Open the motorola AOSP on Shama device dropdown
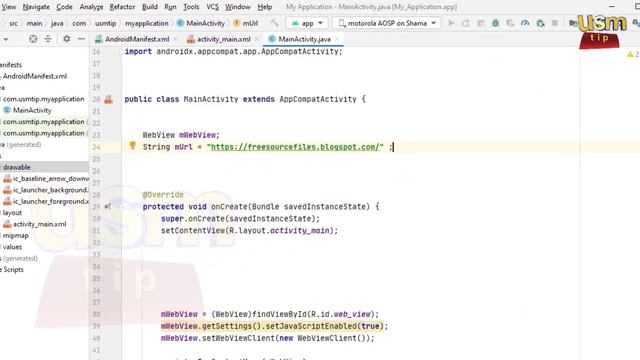This screenshot has height=360, width=640. pos(387,23)
